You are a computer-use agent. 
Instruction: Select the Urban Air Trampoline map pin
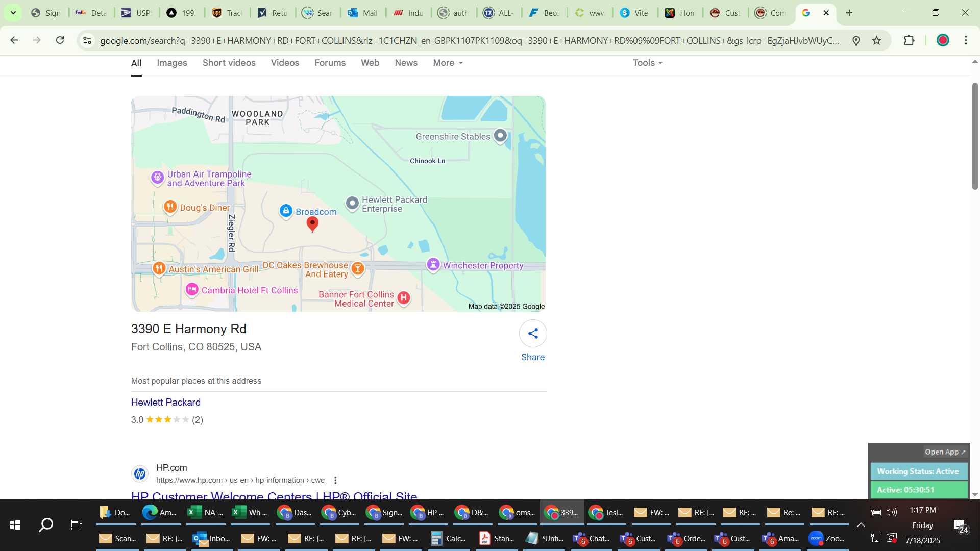point(157,178)
